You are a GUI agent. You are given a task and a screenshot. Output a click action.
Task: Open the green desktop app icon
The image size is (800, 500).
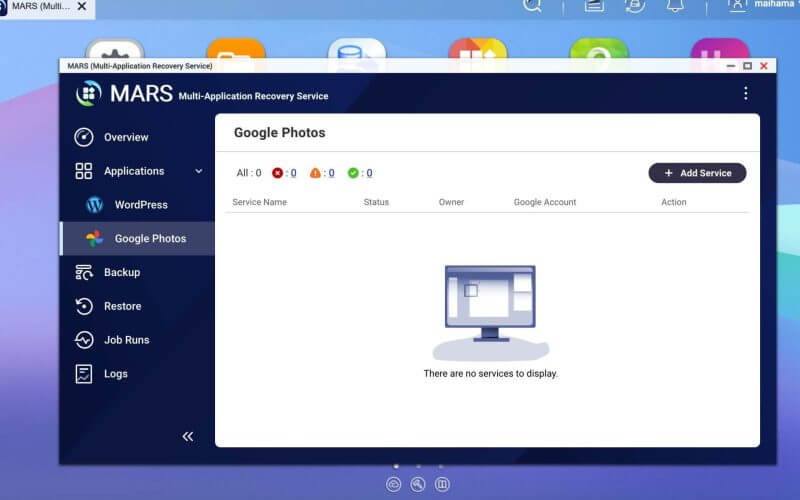click(599, 48)
